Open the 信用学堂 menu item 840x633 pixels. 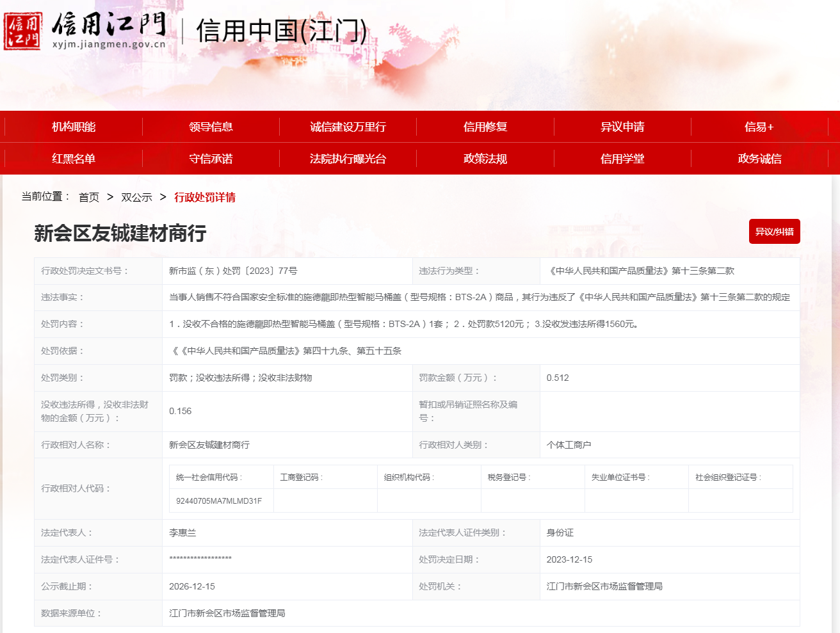tap(622, 159)
